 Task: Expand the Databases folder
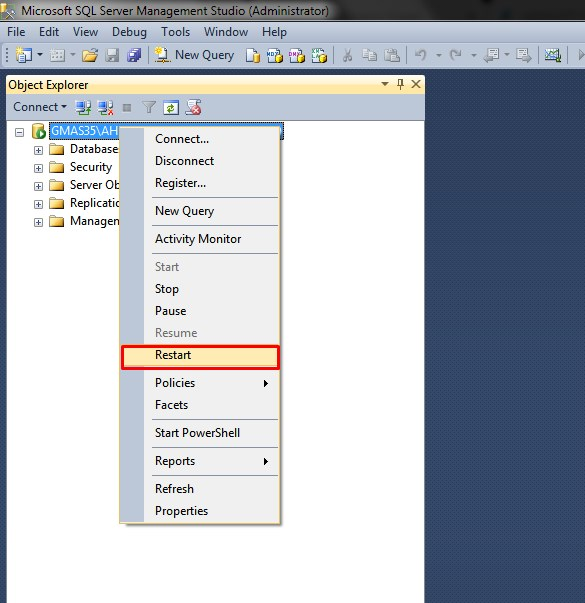38,150
